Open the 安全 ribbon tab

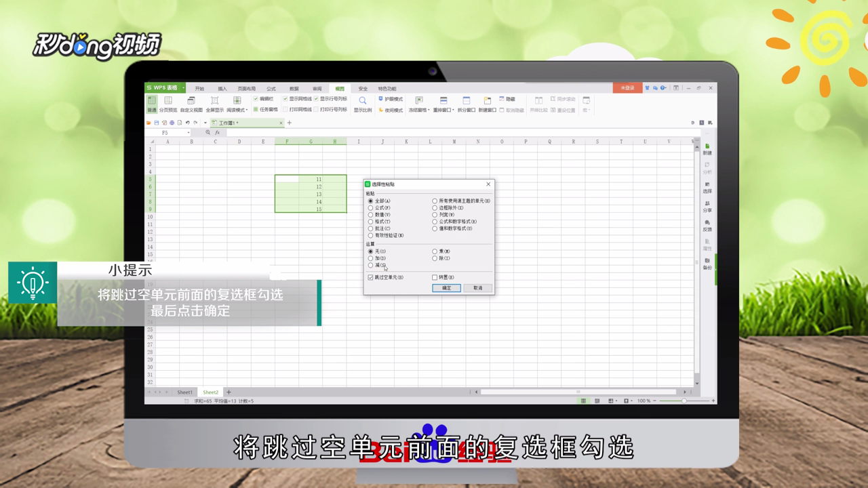(x=363, y=89)
